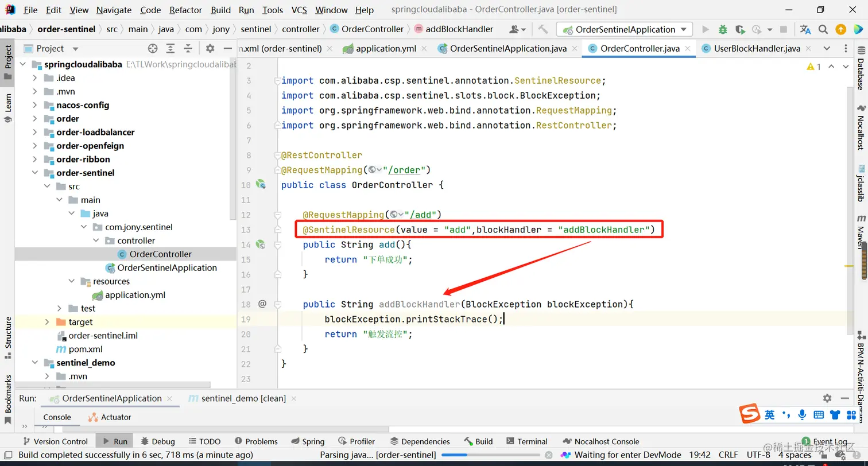Click the @ gutter icon on line 18
The height and width of the screenshot is (466, 868).
click(x=262, y=304)
